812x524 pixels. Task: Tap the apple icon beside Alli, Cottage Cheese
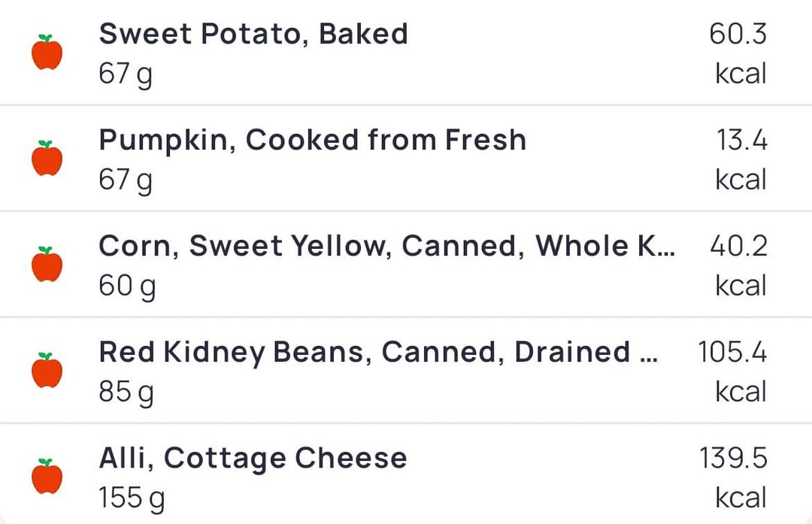[x=47, y=476]
